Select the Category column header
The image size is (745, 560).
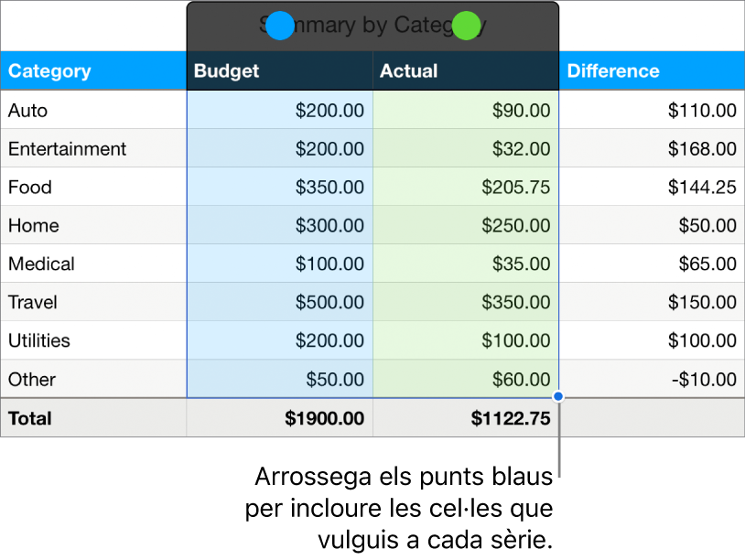tap(93, 71)
